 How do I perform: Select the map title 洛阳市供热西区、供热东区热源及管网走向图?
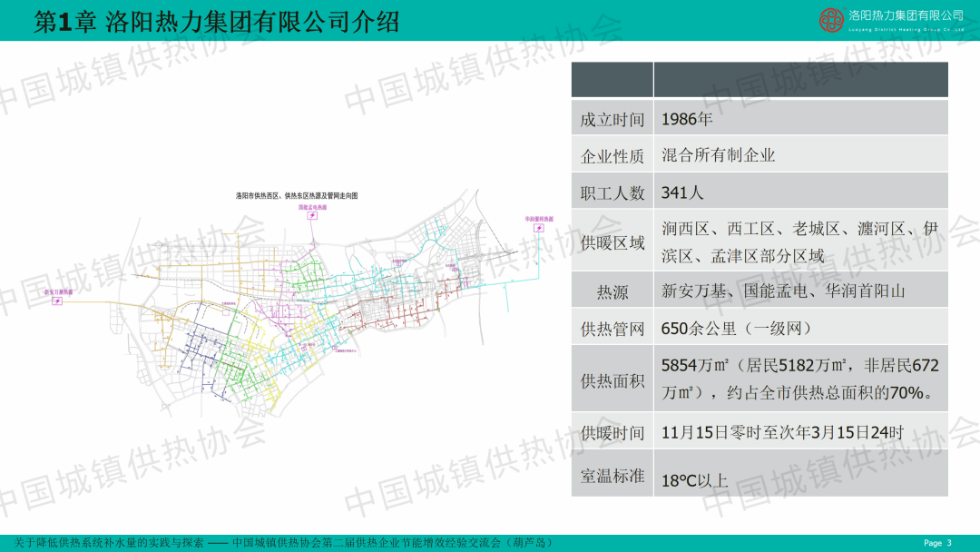297,195
